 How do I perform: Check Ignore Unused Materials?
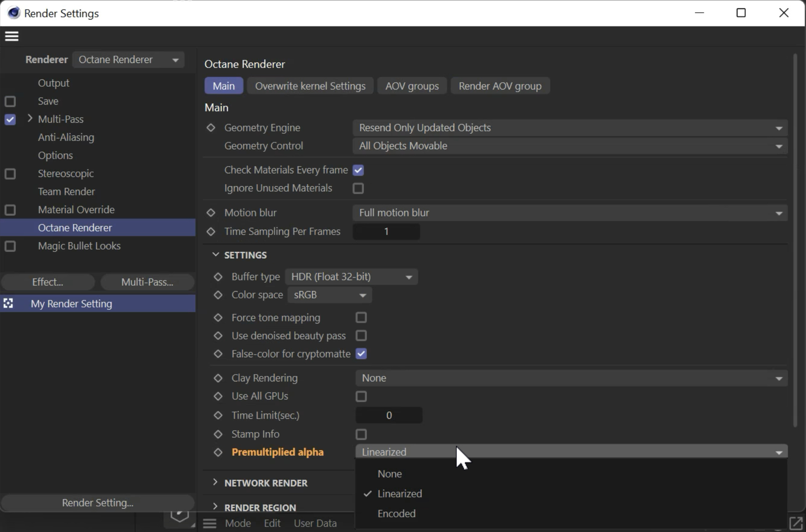358,188
